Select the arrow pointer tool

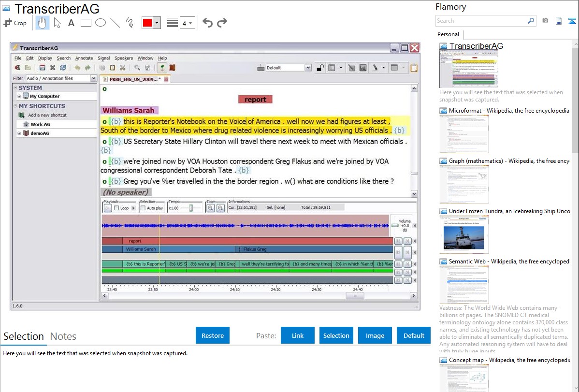click(57, 23)
